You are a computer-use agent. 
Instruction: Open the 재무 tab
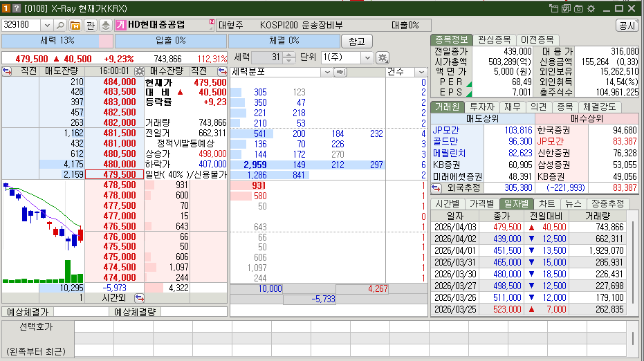pos(512,107)
